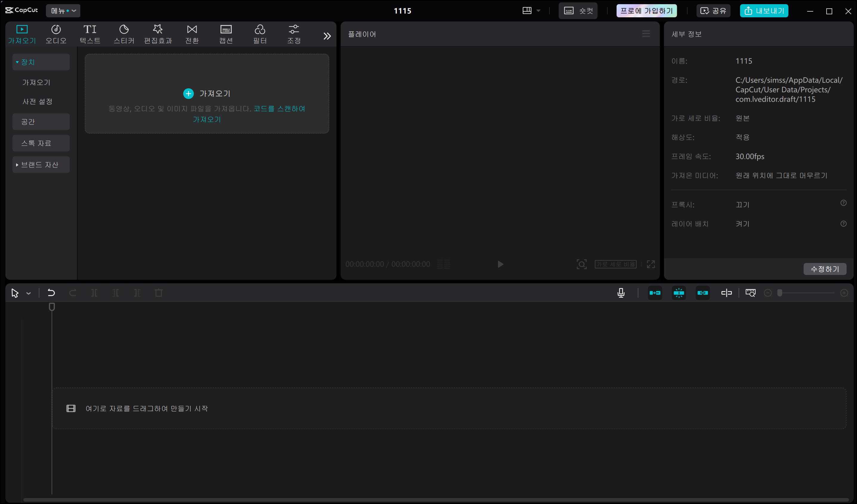Screen dimensions: 857x504
Task: Open the 메뉴 dropdown in the title bar
Action: point(63,11)
